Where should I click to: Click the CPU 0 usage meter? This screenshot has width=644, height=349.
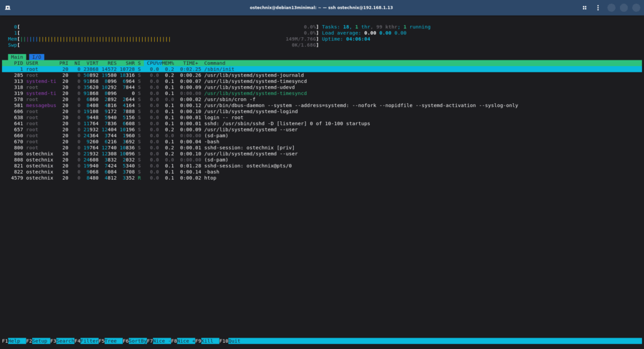tap(166, 27)
